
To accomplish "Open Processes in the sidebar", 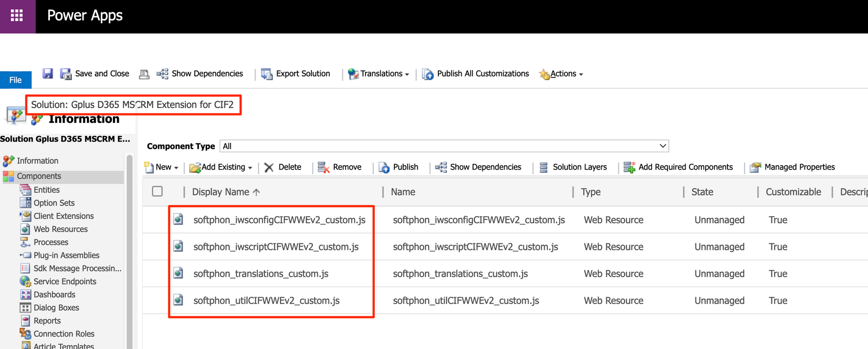I will pyautogui.click(x=51, y=242).
